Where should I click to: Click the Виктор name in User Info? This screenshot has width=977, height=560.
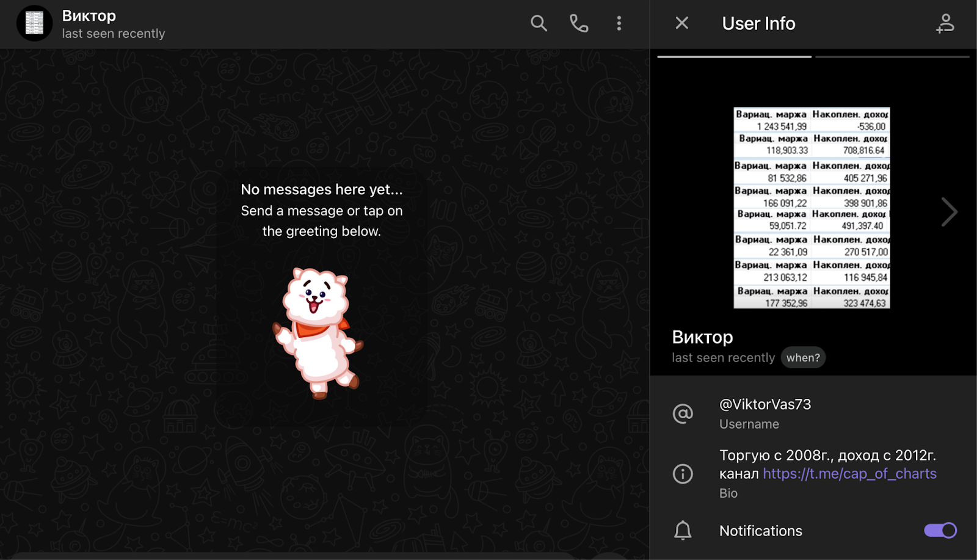[x=702, y=337]
